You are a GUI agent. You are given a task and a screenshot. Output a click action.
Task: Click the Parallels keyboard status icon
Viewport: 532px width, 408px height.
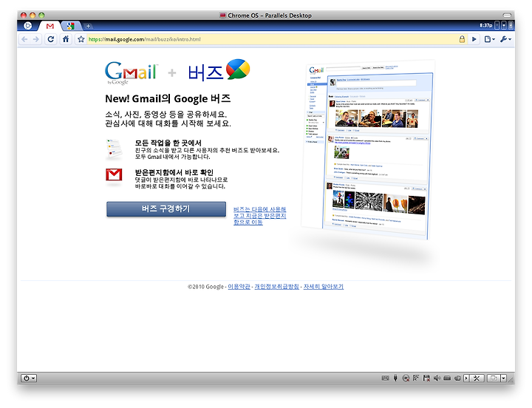click(x=386, y=378)
